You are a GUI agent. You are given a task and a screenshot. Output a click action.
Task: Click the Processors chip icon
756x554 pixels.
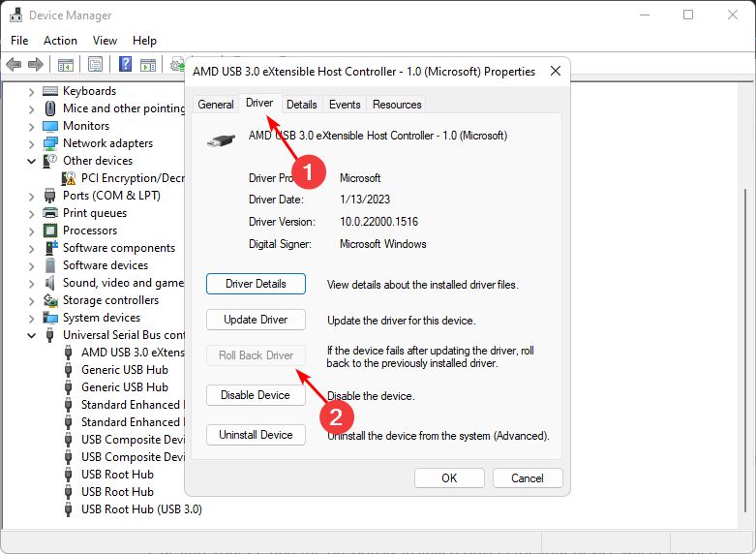(50, 231)
